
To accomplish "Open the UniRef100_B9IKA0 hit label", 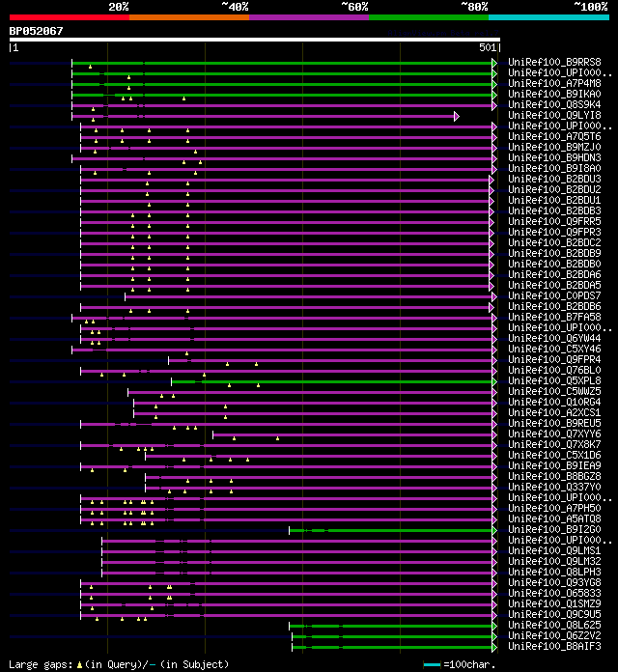I will 554,94.
